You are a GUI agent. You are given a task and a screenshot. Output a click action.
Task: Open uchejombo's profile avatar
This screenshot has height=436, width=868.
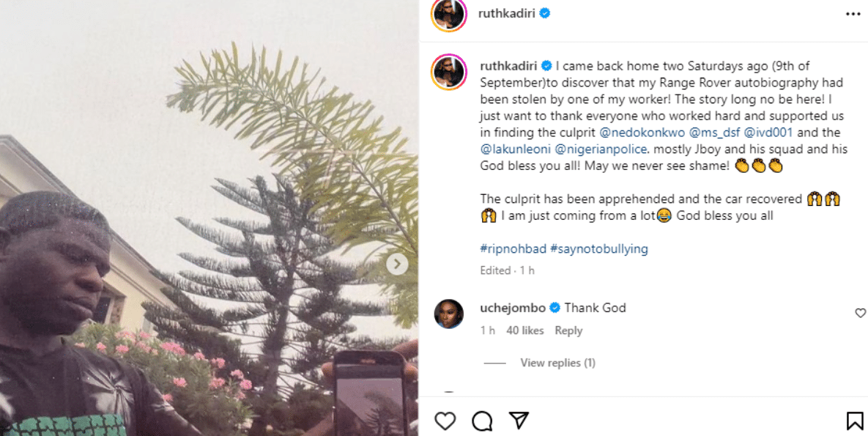pos(449,314)
